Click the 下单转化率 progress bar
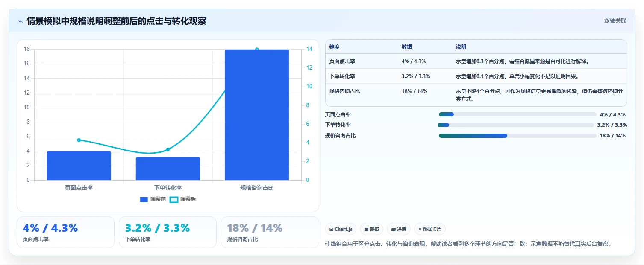 [516, 125]
